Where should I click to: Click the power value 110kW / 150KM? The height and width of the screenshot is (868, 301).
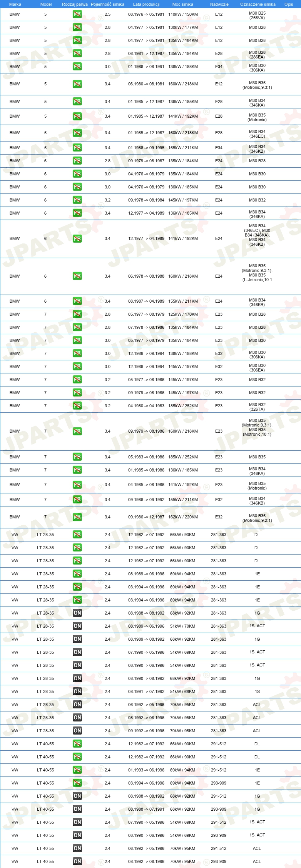[x=183, y=14]
